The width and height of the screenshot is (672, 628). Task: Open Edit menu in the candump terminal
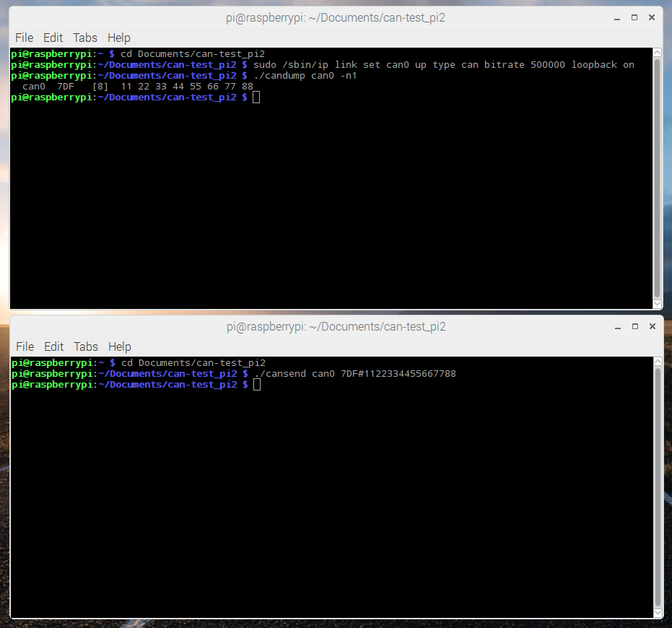tap(53, 38)
